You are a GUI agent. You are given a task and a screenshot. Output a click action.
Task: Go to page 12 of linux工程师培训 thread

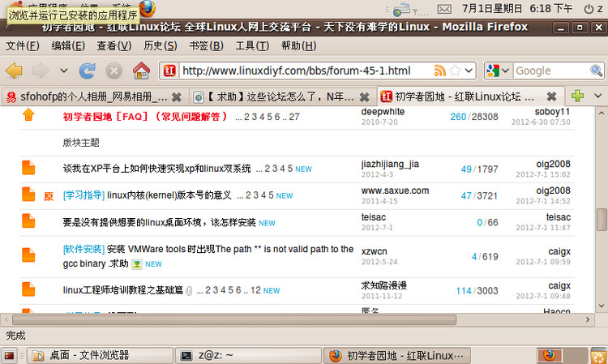point(255,290)
